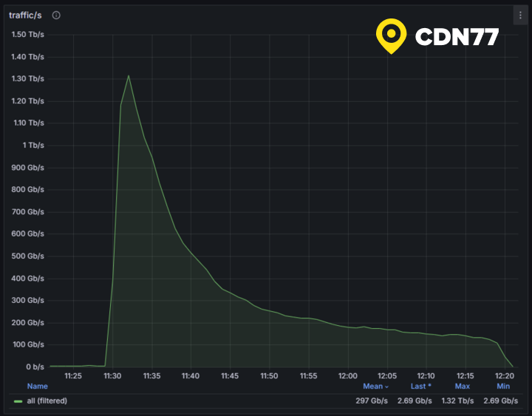Click the Min value 2.69 Gb/s
Image resolution: width=532 pixels, height=416 pixels.
[x=501, y=400]
